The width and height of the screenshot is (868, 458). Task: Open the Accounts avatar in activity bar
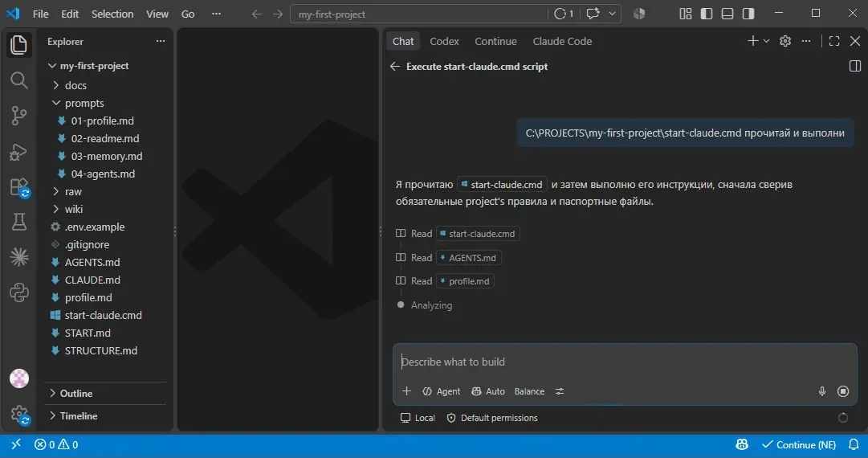[18, 378]
